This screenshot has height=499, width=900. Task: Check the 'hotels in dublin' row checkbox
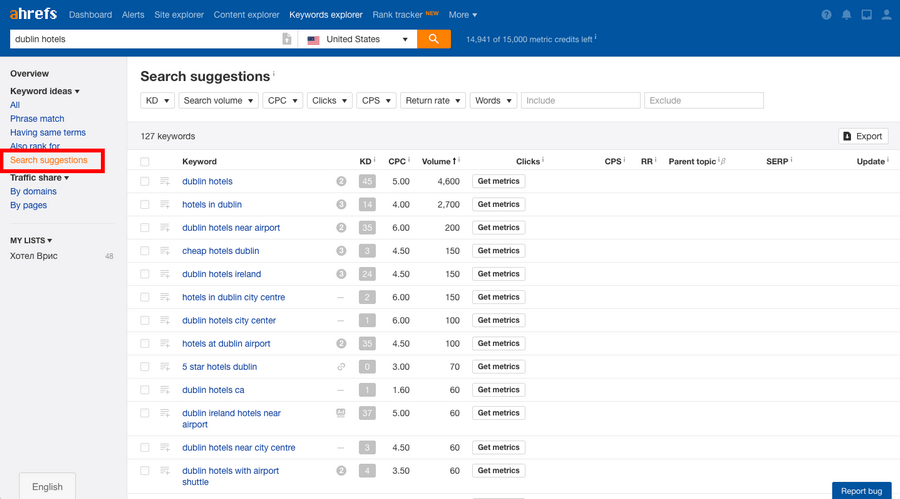(145, 204)
